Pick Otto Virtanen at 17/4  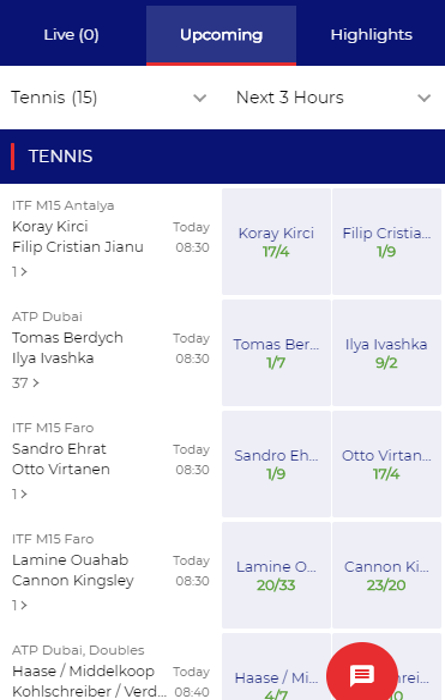pos(387,464)
